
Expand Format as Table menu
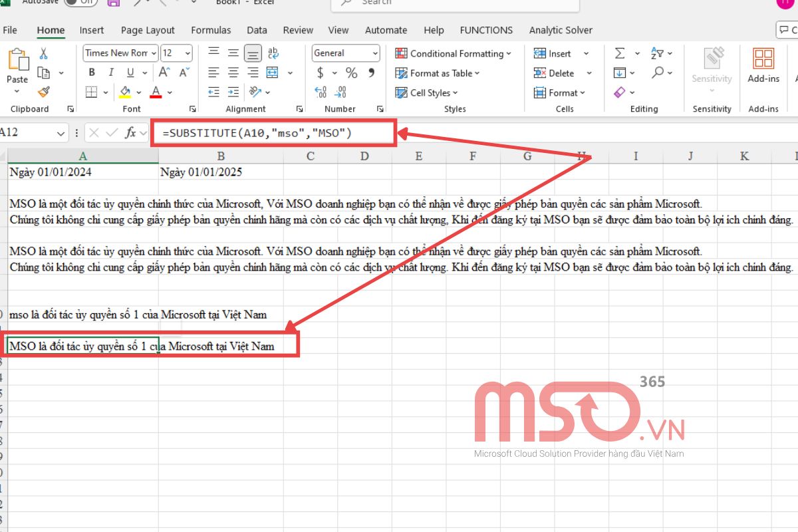pos(477,73)
